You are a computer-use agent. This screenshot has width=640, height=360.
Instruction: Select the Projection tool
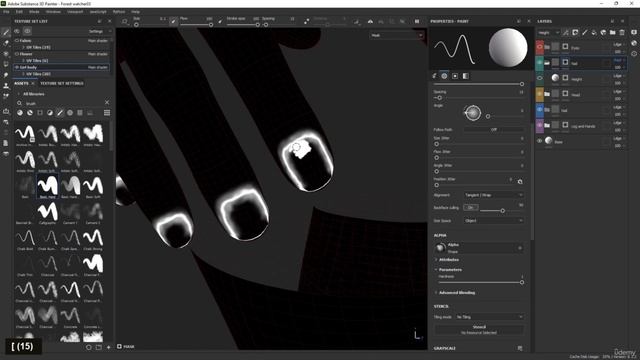[6, 53]
